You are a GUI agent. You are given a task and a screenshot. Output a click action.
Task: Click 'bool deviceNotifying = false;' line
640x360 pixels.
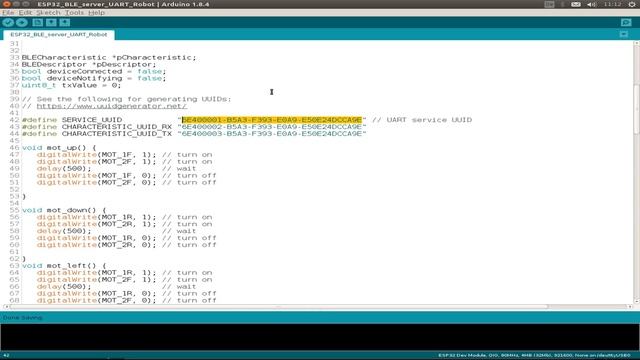(x=94, y=78)
